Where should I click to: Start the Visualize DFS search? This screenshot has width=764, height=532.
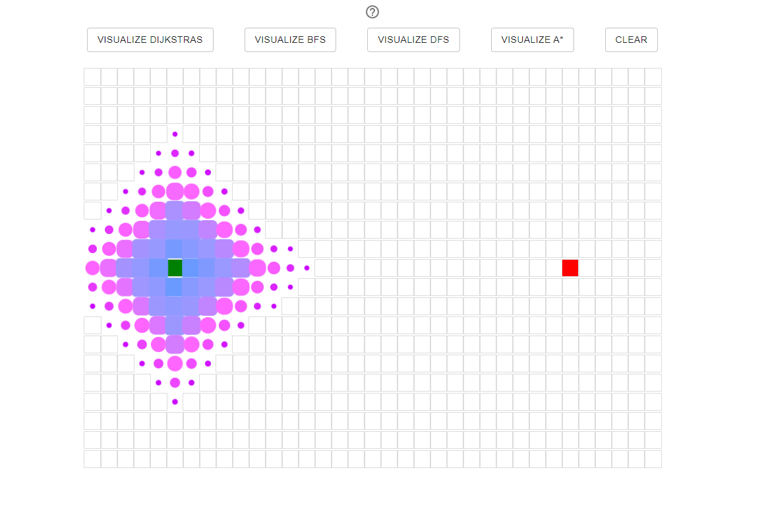(x=413, y=40)
